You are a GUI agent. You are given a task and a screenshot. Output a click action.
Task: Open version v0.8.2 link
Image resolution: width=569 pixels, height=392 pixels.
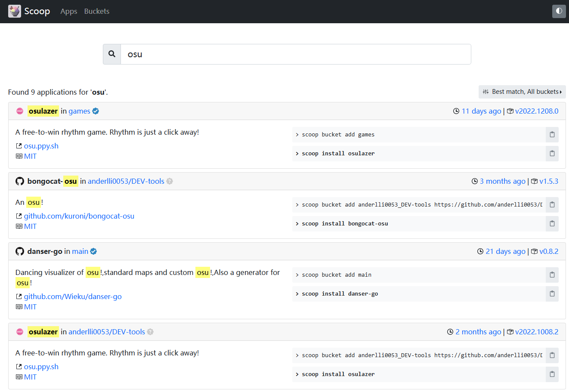point(549,251)
